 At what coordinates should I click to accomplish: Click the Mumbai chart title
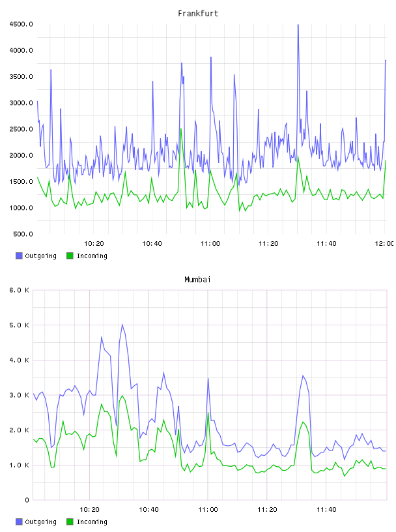[x=197, y=280]
